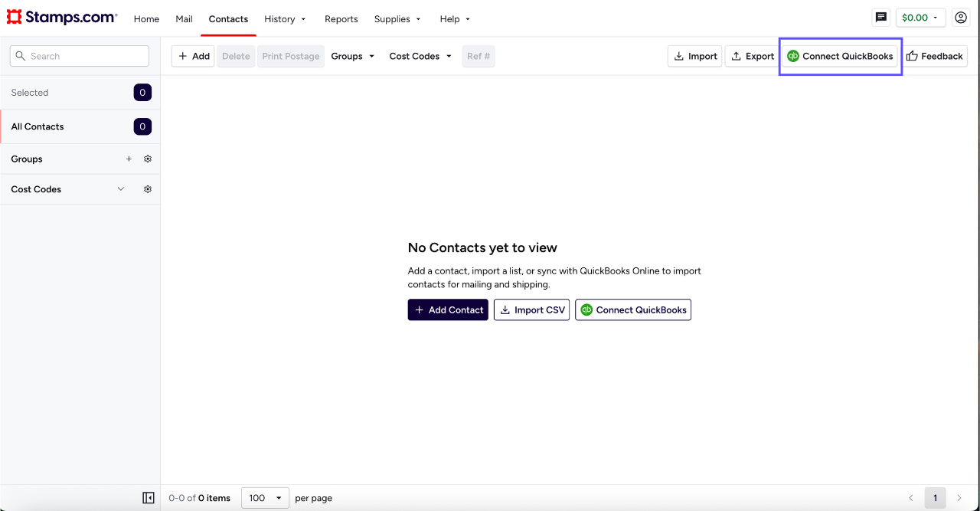The image size is (980, 511).
Task: Click the Print Postage button
Action: (291, 56)
